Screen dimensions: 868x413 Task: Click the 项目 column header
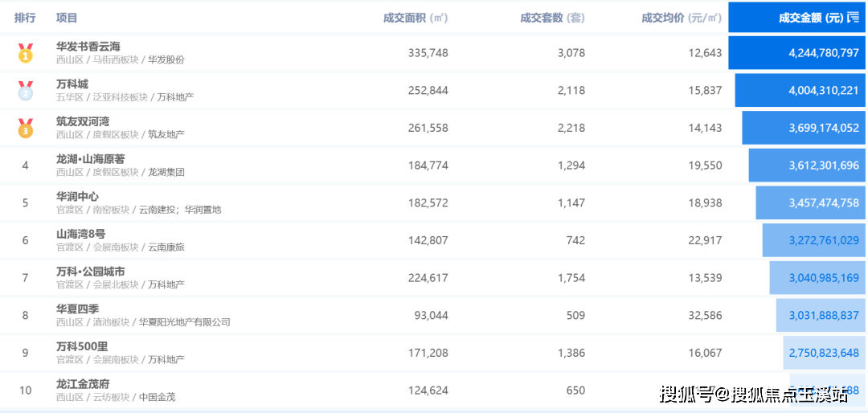click(x=67, y=18)
